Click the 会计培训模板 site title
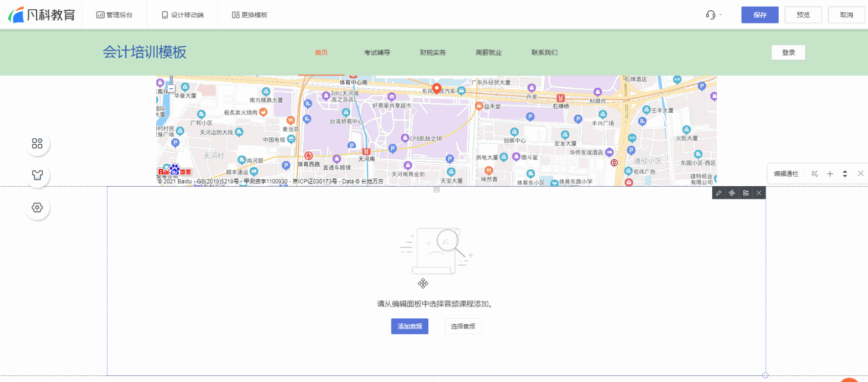This screenshot has width=868, height=382. pyautogui.click(x=144, y=52)
